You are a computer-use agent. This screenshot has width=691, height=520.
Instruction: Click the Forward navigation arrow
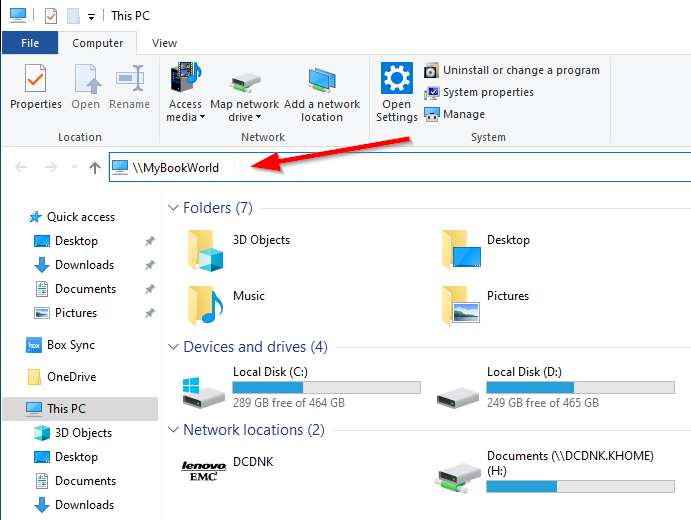51,167
